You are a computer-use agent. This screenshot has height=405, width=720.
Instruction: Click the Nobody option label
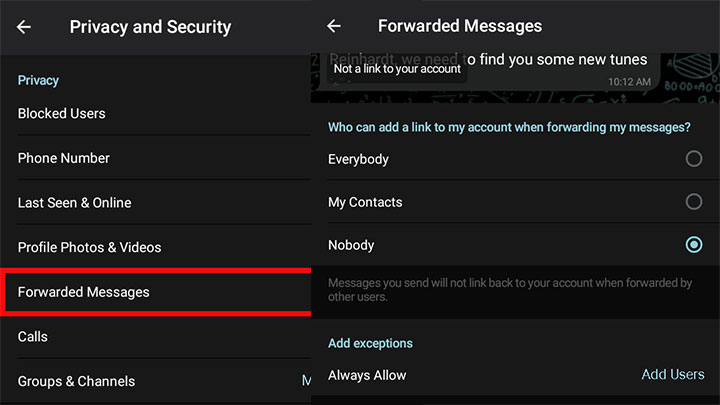click(x=351, y=245)
